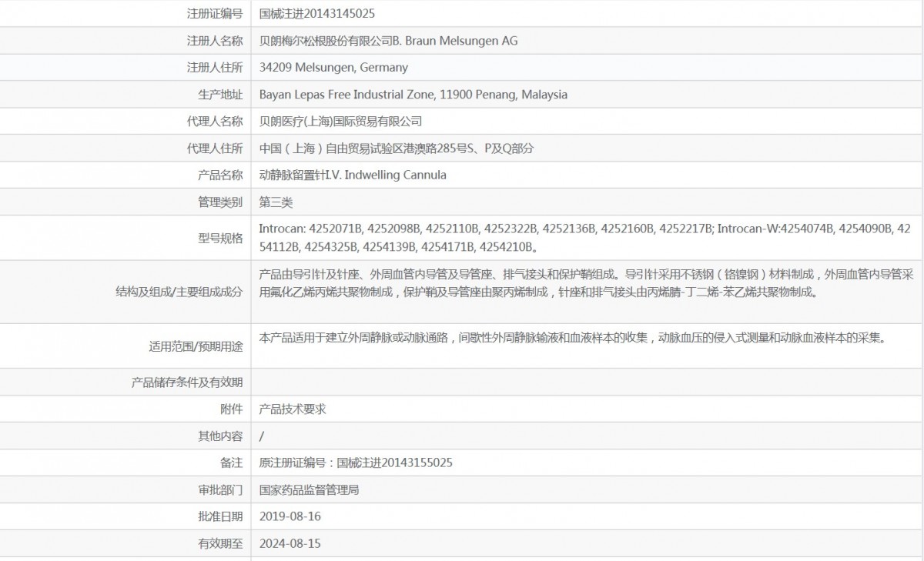924x561 pixels.
Task: Select Bayan Lepas Free Industrial Zone address
Action: [x=413, y=95]
